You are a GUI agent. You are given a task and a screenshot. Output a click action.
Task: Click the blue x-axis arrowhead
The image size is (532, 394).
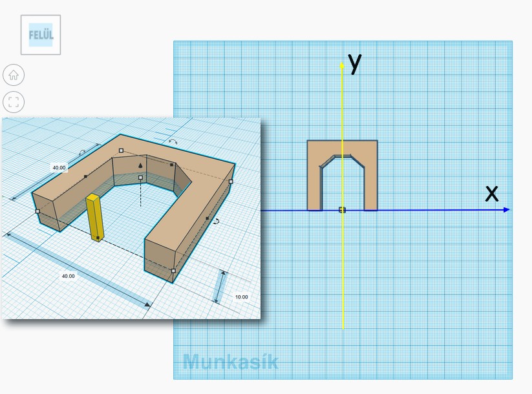click(506, 209)
